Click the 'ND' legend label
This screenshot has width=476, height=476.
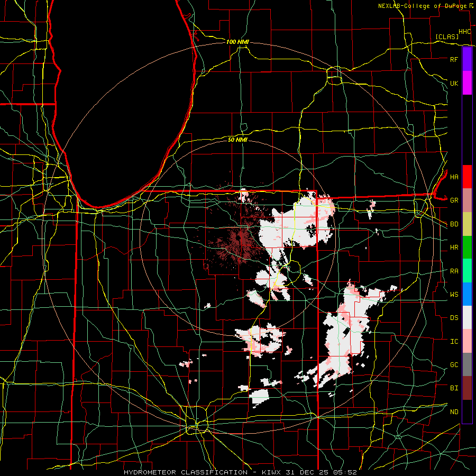[x=454, y=412]
